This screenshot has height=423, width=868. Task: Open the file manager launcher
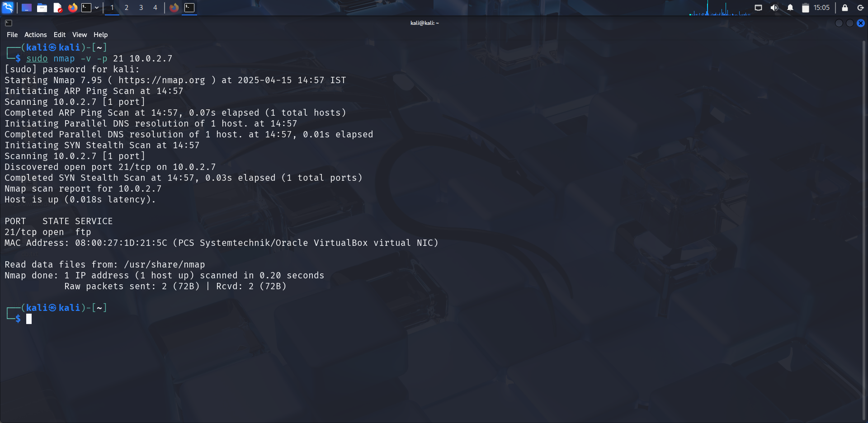[42, 8]
